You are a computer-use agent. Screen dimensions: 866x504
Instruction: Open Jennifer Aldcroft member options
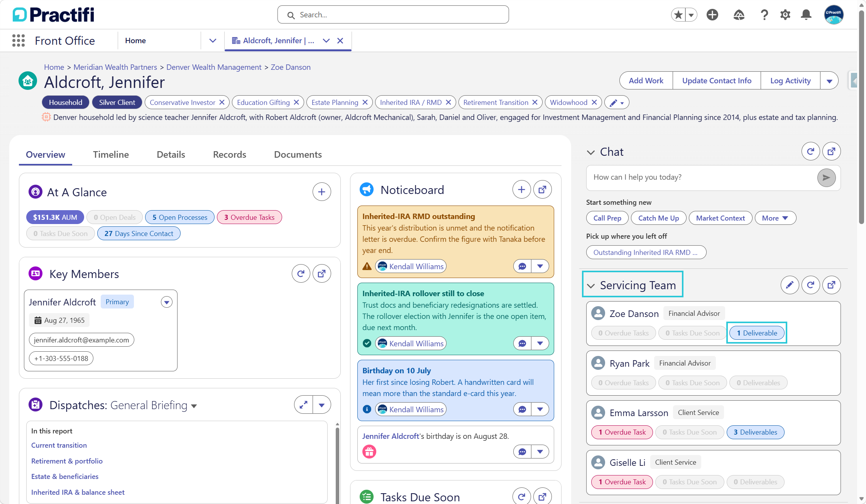click(166, 302)
